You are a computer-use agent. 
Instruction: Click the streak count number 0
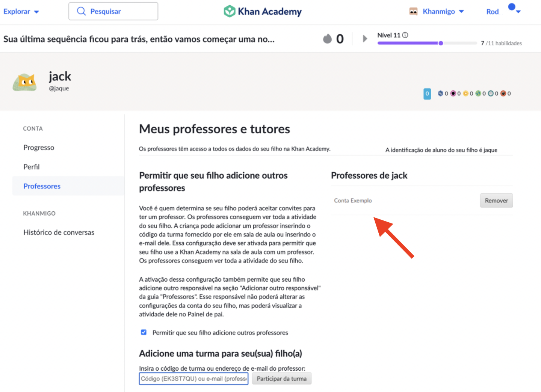click(x=340, y=39)
